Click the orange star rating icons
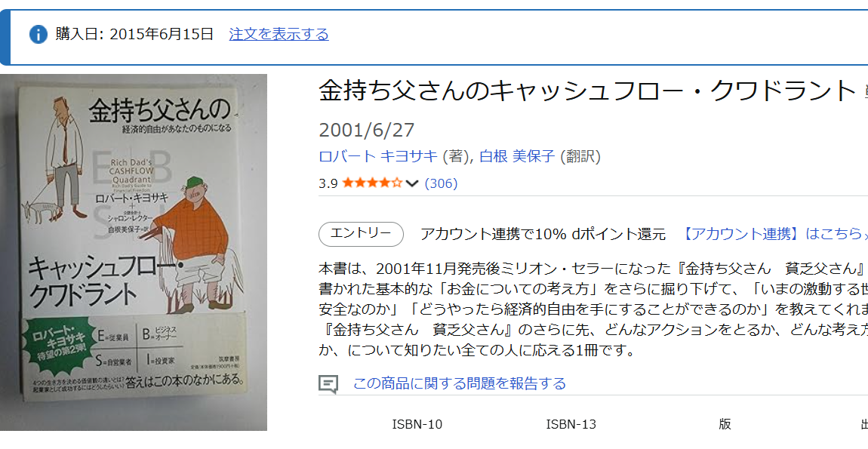Screen dimensions: 868x449 (x=373, y=183)
